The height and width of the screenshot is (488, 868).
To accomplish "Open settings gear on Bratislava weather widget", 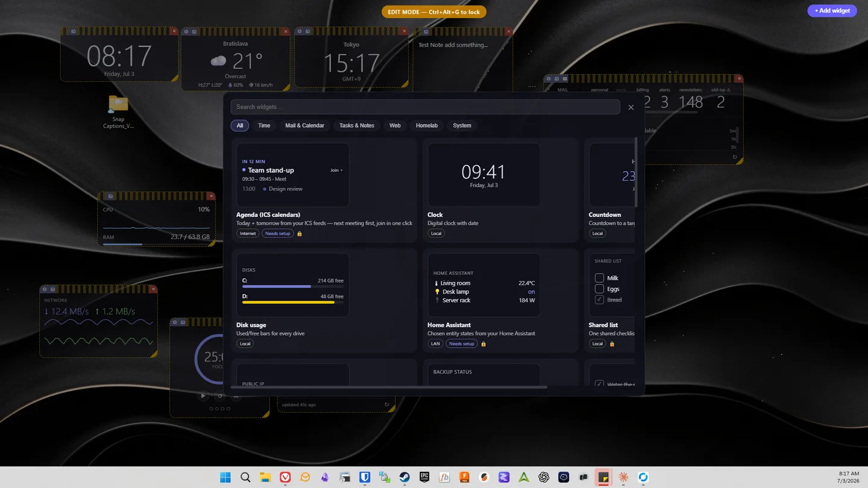I will point(186,31).
